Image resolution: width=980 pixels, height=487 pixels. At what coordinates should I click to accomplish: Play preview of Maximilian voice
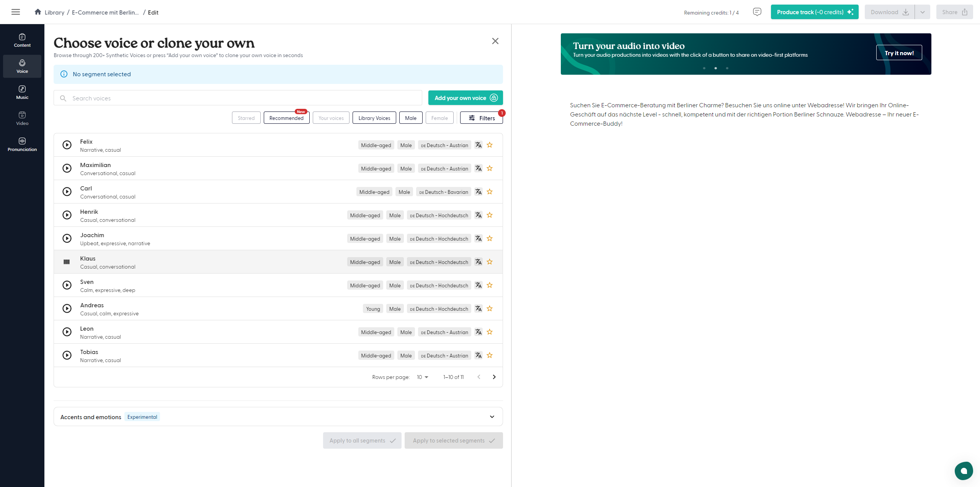pos(67,168)
